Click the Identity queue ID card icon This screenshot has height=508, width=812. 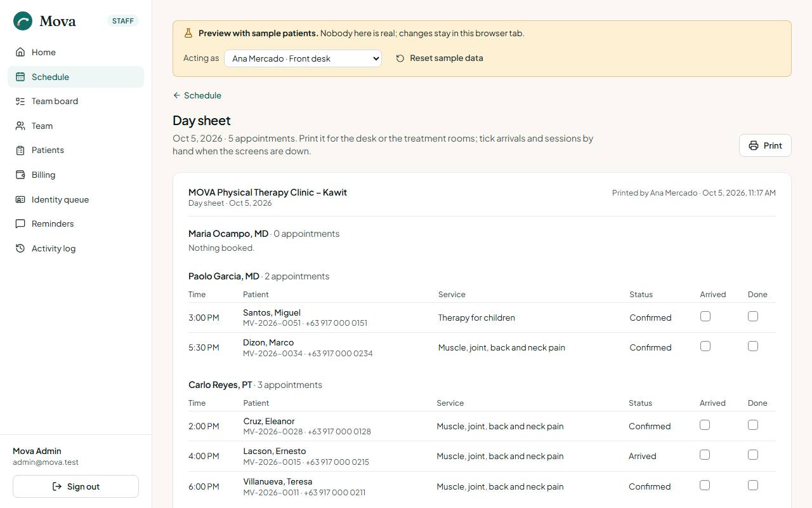(x=20, y=199)
